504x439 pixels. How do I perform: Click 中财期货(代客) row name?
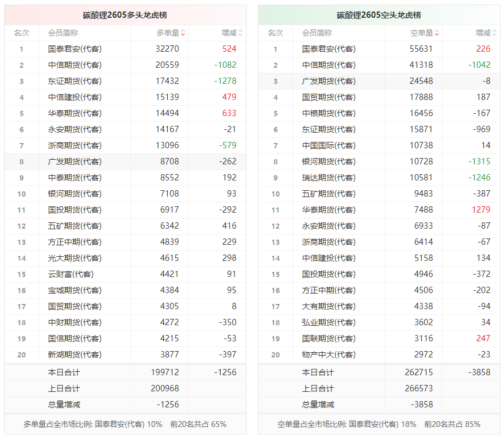[x=75, y=322]
